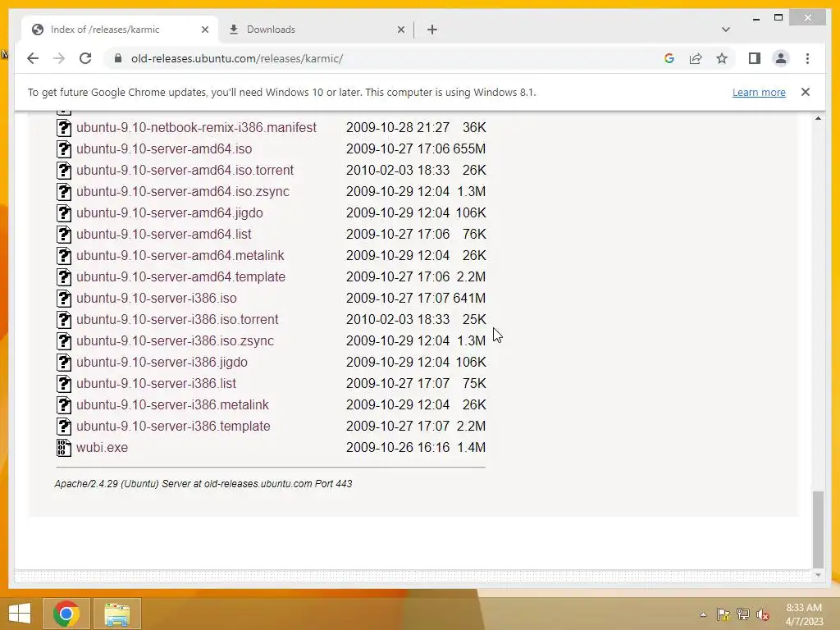Expand the tab search dropdown

click(725, 30)
